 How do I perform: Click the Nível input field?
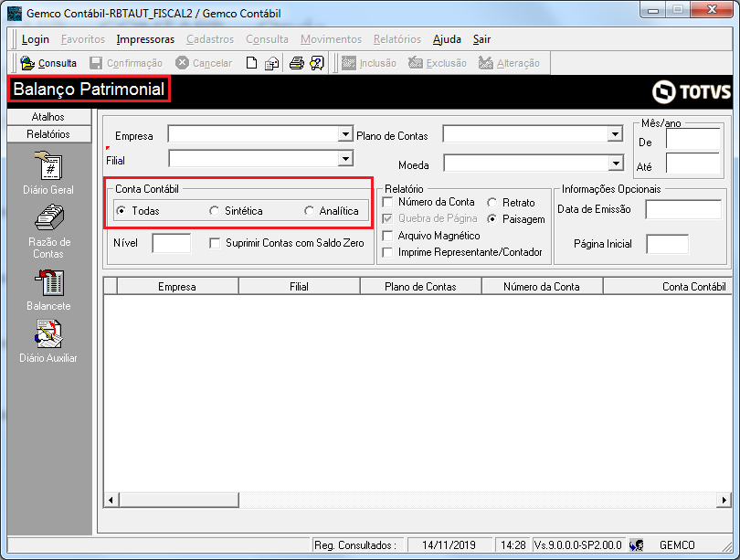pyautogui.click(x=172, y=243)
